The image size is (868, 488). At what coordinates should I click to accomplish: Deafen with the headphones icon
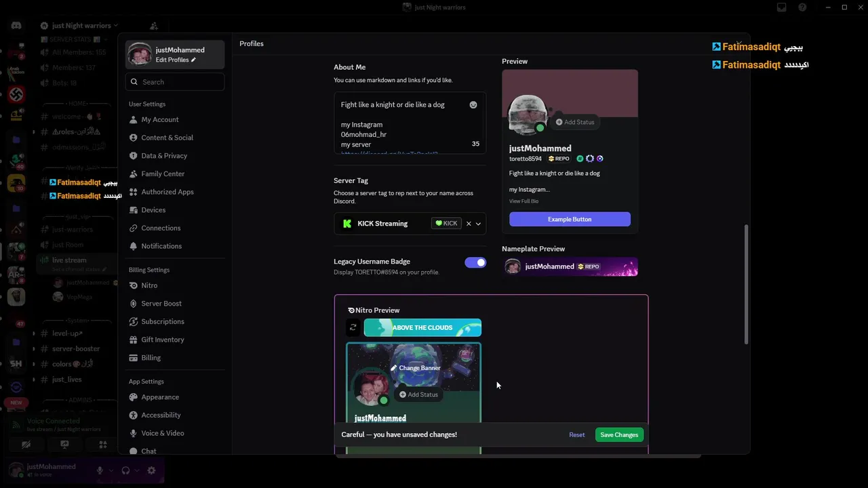click(x=125, y=470)
